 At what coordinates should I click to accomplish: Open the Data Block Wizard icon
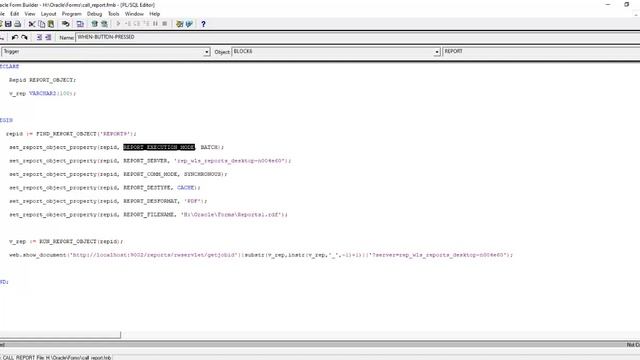coord(180,24)
